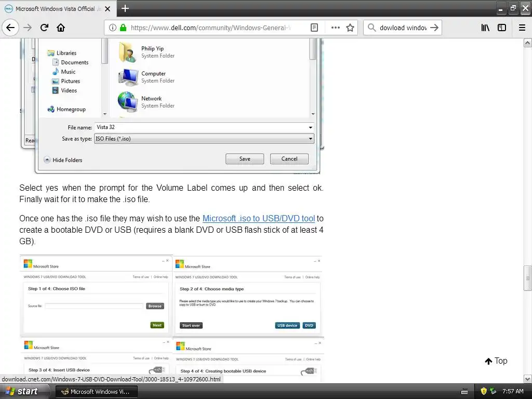
Task: Click Microsoft Windows Vi... taskbar button
Action: 96,392
